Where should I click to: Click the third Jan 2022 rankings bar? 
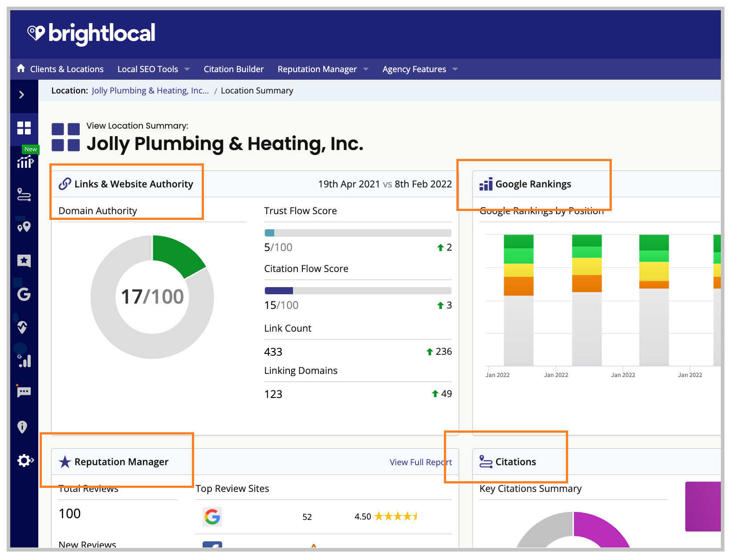(x=654, y=300)
